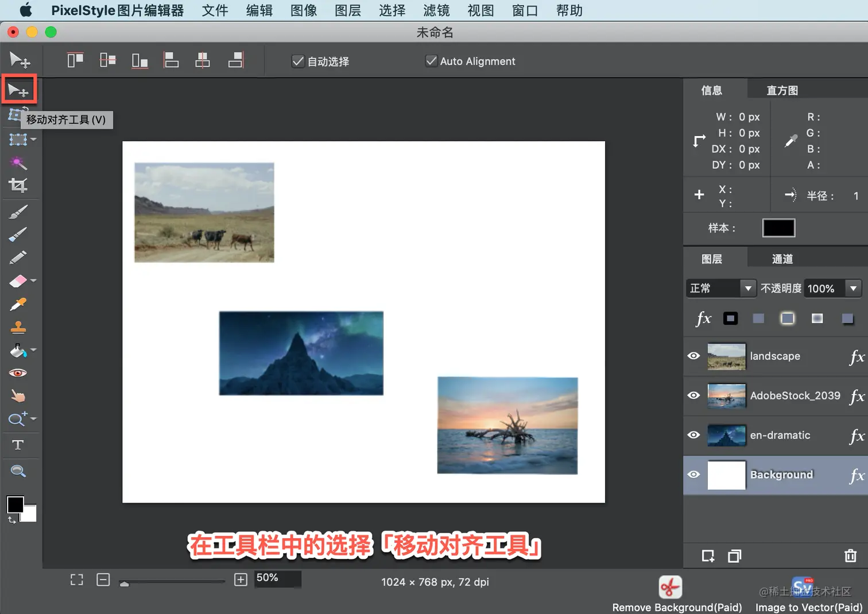Select the Red Eye removal tool
Screen dimensions: 868x614
(18, 373)
